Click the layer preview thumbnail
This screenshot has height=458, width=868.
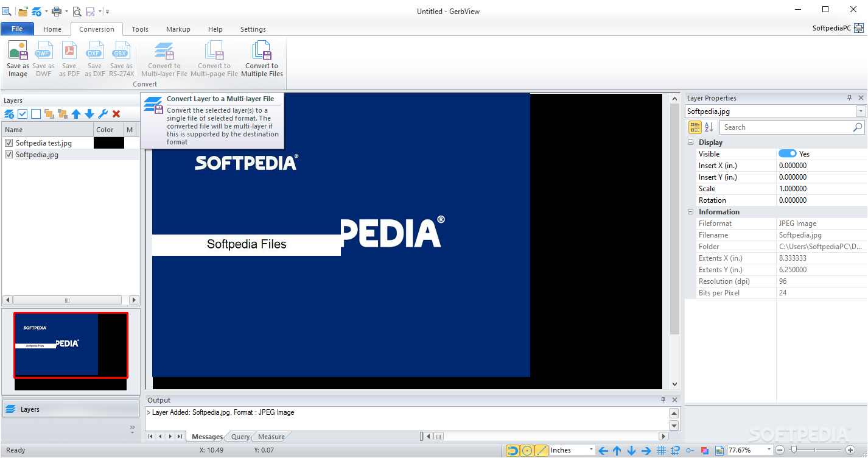click(71, 351)
